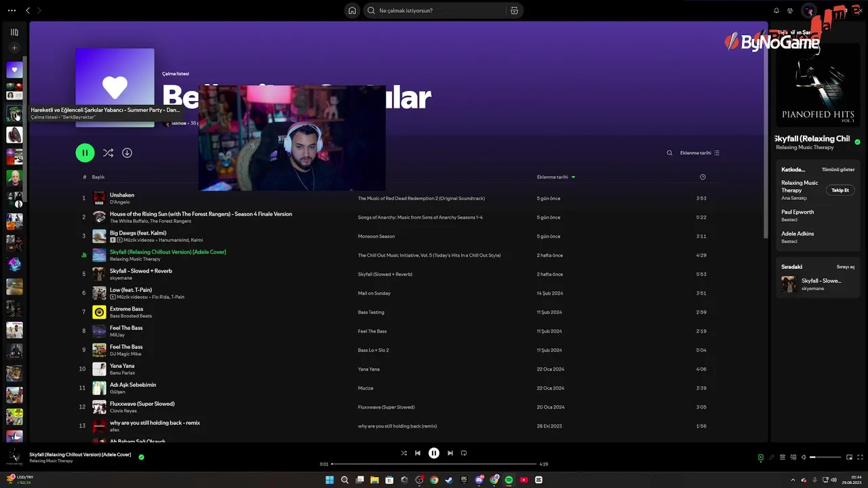Pause the playlist using the green button

[85, 152]
